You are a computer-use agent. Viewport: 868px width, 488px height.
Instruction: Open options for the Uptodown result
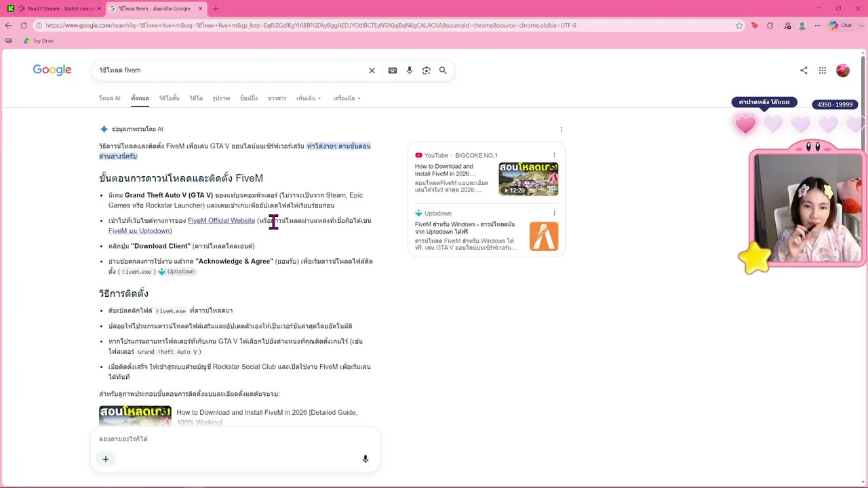[554, 213]
